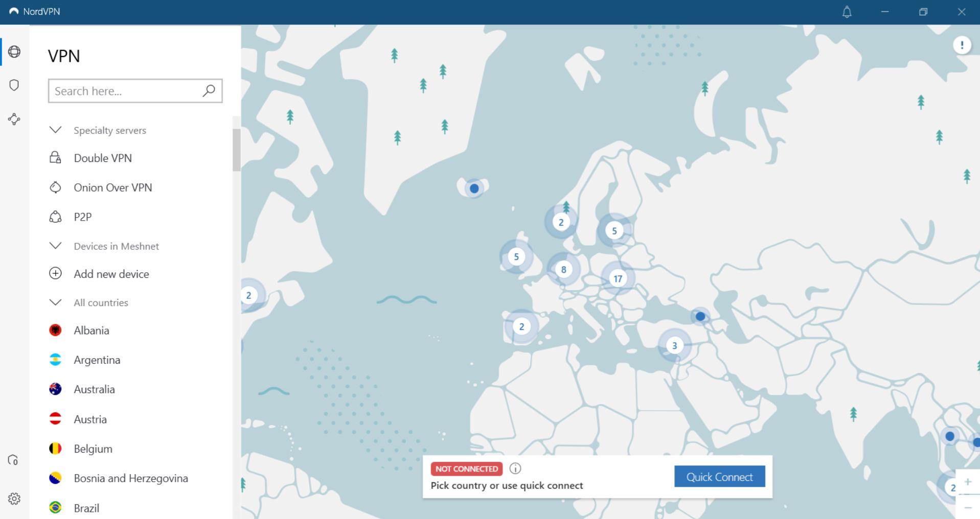Open the 2-server cluster at map's left edge

tap(249, 295)
